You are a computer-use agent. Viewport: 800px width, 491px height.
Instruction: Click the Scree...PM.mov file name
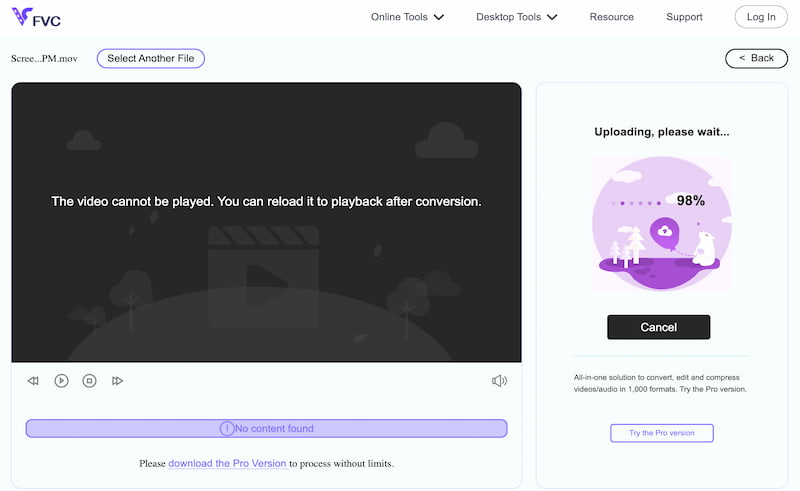pos(44,59)
